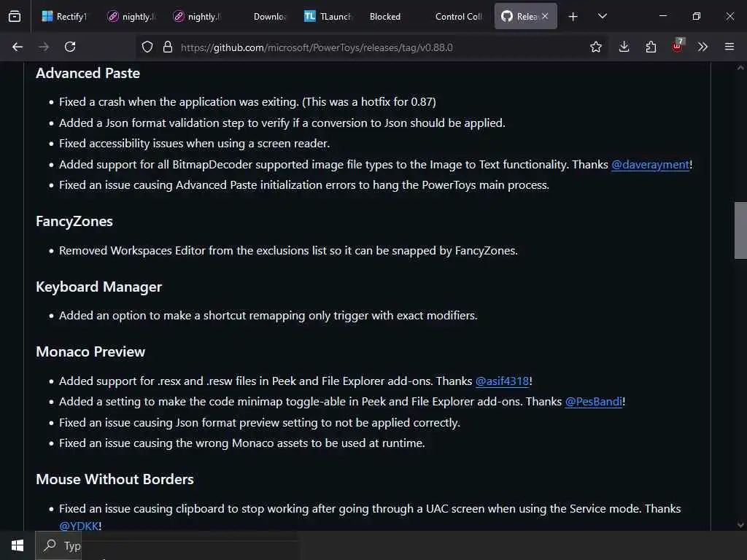Click the line 'Removed Workspaces Editor from the exclusions list'
The height and width of the screenshot is (560, 747).
coord(288,251)
